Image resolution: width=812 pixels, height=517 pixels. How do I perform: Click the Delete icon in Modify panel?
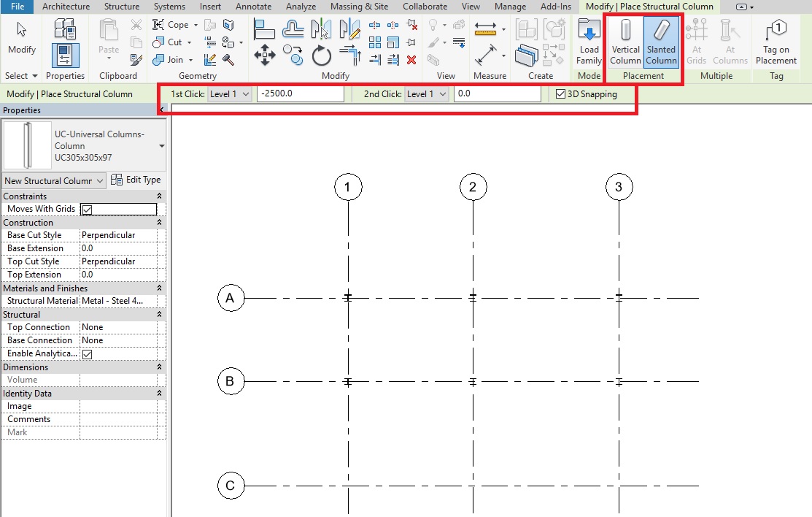(411, 61)
